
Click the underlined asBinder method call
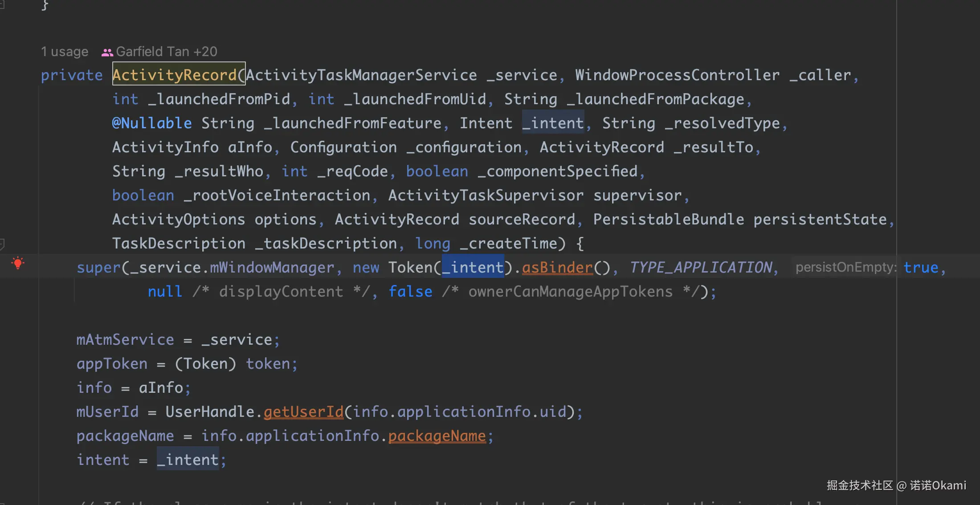[557, 267]
